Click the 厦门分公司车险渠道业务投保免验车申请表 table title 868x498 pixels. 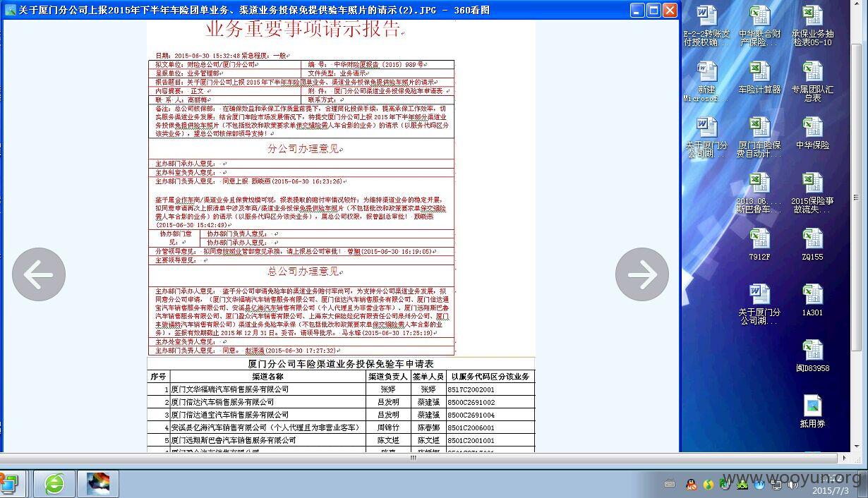click(x=341, y=364)
